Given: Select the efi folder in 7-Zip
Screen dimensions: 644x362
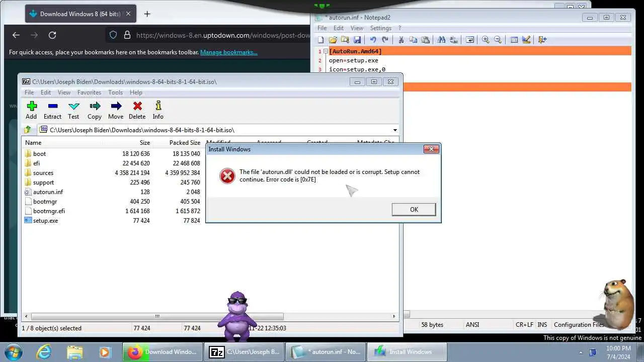Looking at the screenshot, I should tap(36, 163).
